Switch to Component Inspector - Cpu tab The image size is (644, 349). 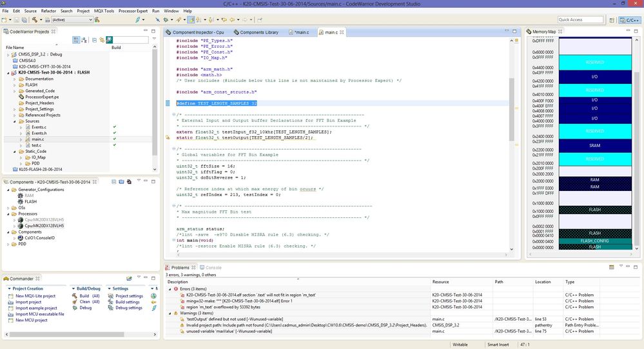[195, 32]
